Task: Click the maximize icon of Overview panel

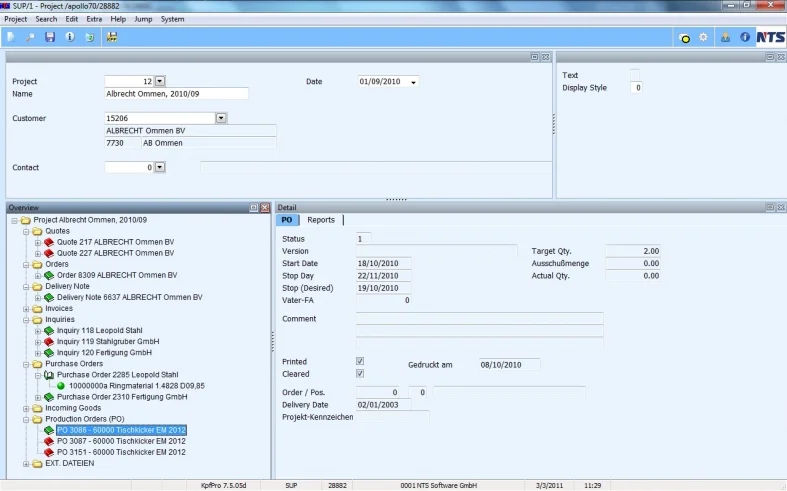Action: coord(254,208)
